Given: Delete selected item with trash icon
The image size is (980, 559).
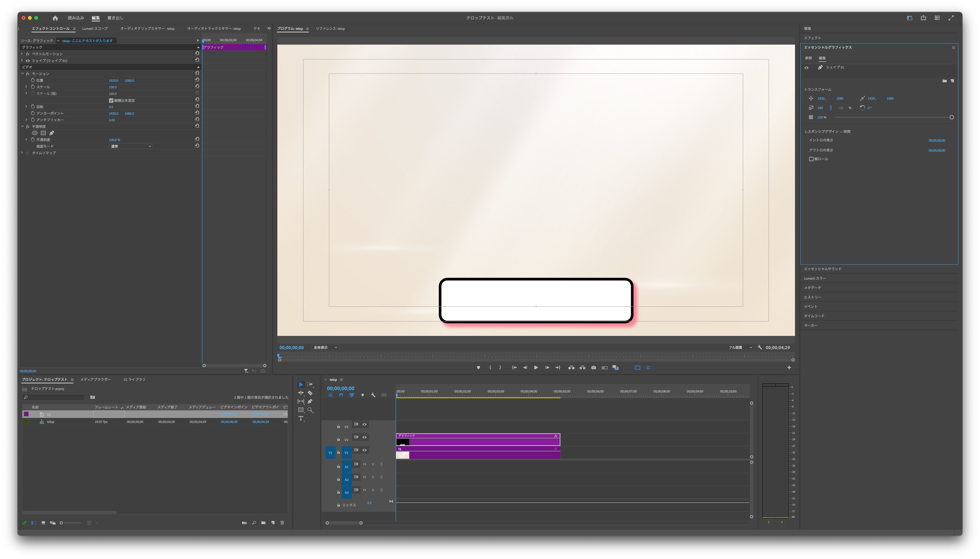Looking at the screenshot, I should point(282,523).
